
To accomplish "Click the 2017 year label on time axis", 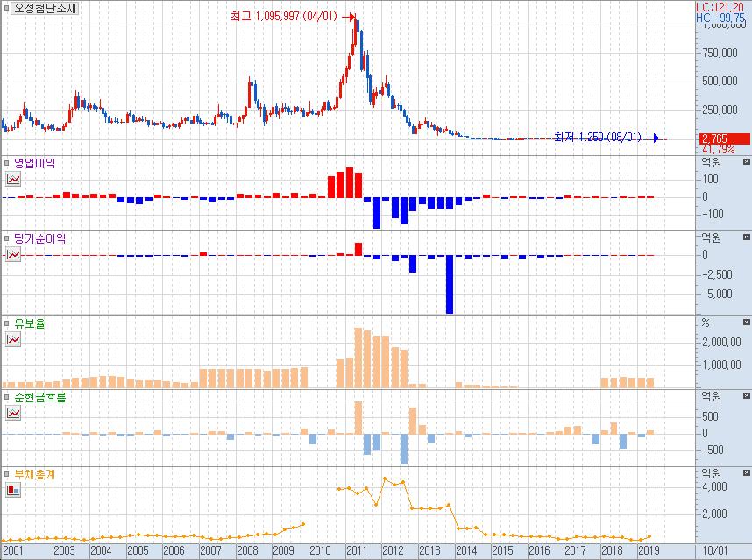I will click(576, 550).
